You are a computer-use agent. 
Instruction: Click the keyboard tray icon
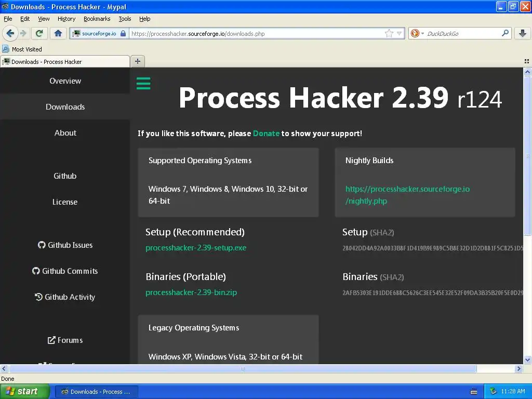tap(474, 392)
